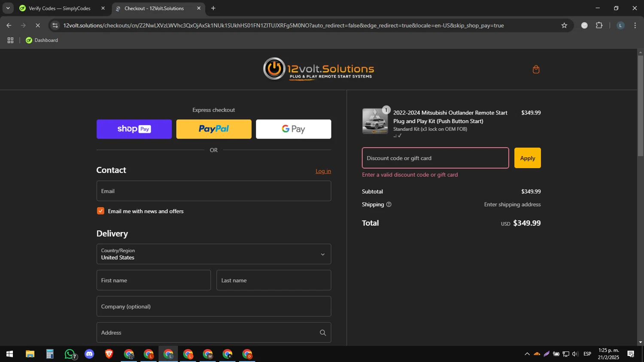Click the page vertical scrollbar

click(x=641, y=106)
